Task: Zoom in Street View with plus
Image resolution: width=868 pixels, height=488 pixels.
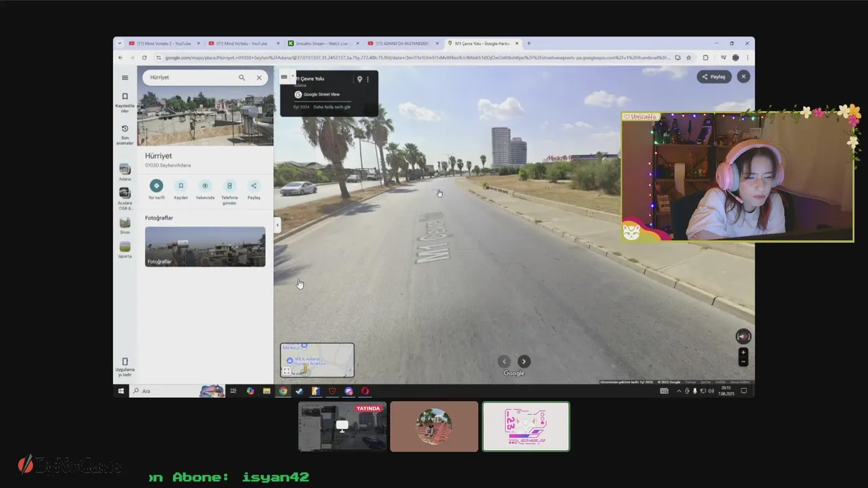Action: [x=743, y=352]
